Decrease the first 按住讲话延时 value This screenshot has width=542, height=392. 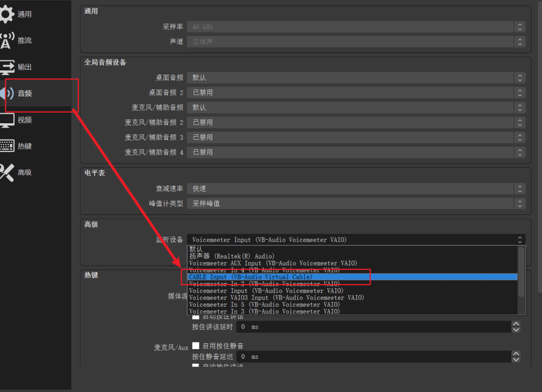[516, 330]
